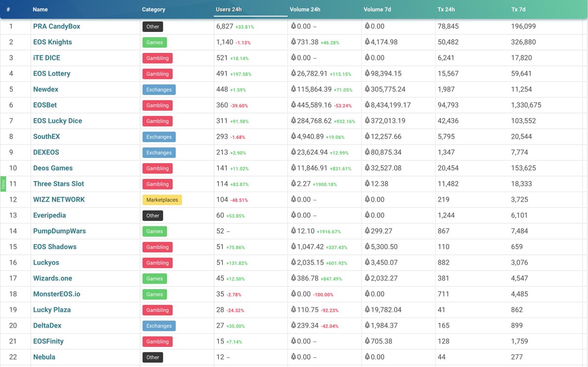Click Exchanges badge in Newdex row
The image size is (588, 367).
[x=159, y=90]
